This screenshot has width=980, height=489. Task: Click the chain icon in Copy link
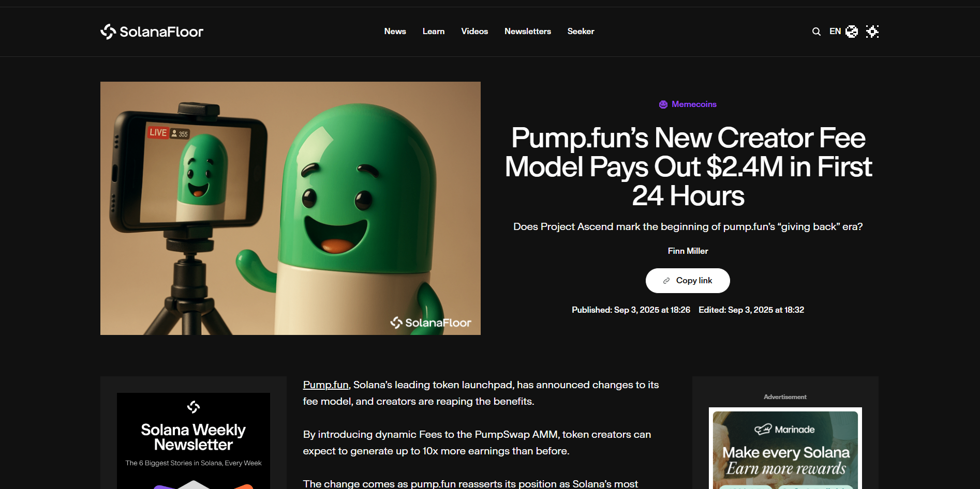click(x=666, y=281)
